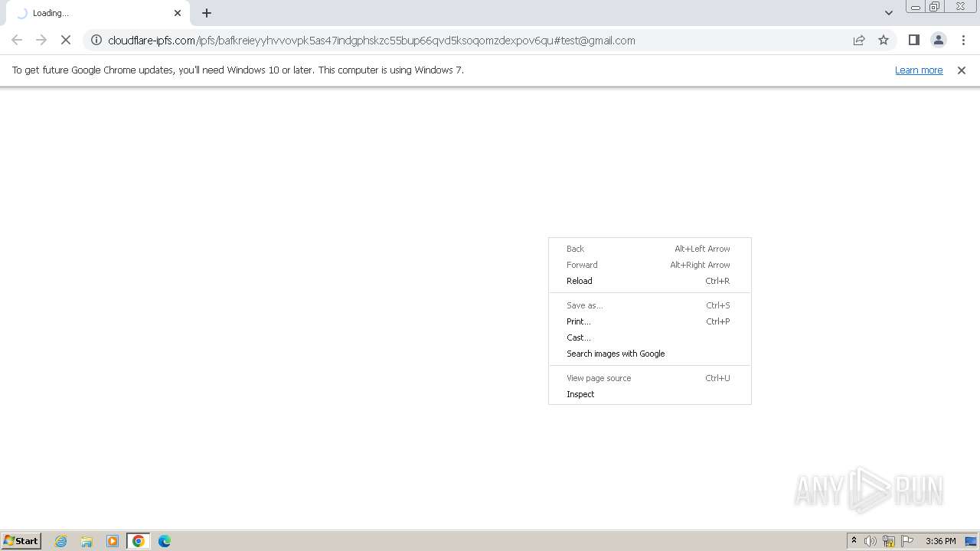This screenshot has height=551, width=980.
Task: Dismiss the Chrome update notification bar
Action: click(x=962, y=70)
